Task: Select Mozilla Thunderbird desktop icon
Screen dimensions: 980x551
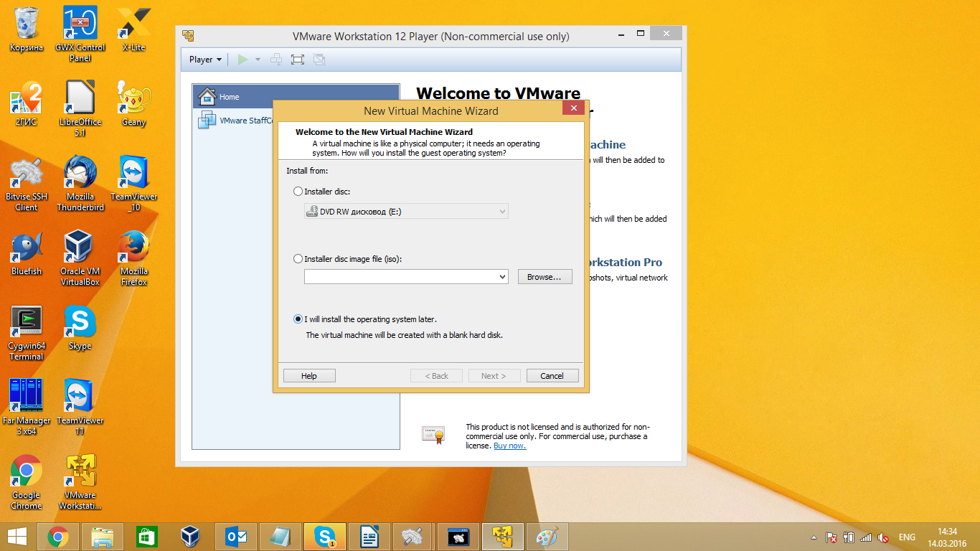Action: 80,183
